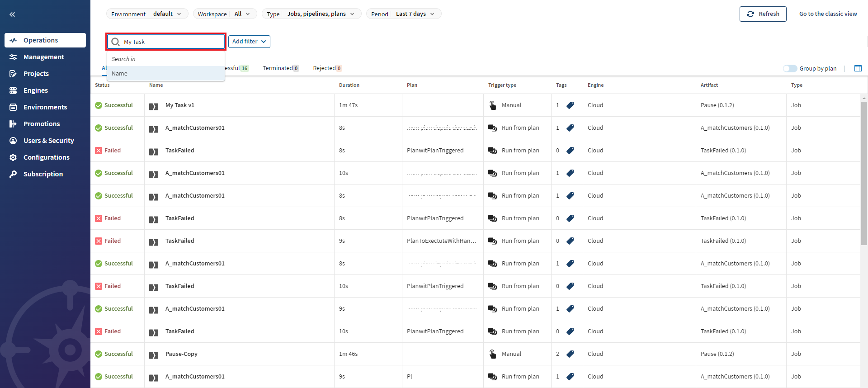This screenshot has height=388, width=868.
Task: Open Users & Security section
Action: click(x=48, y=141)
